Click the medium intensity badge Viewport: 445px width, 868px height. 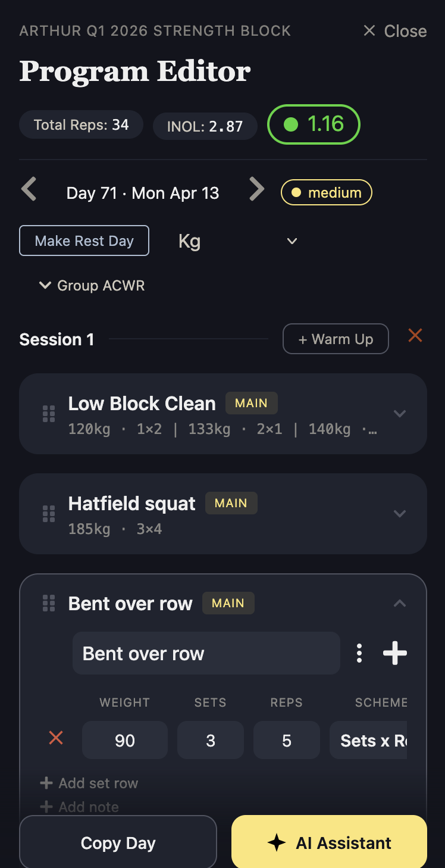(326, 192)
